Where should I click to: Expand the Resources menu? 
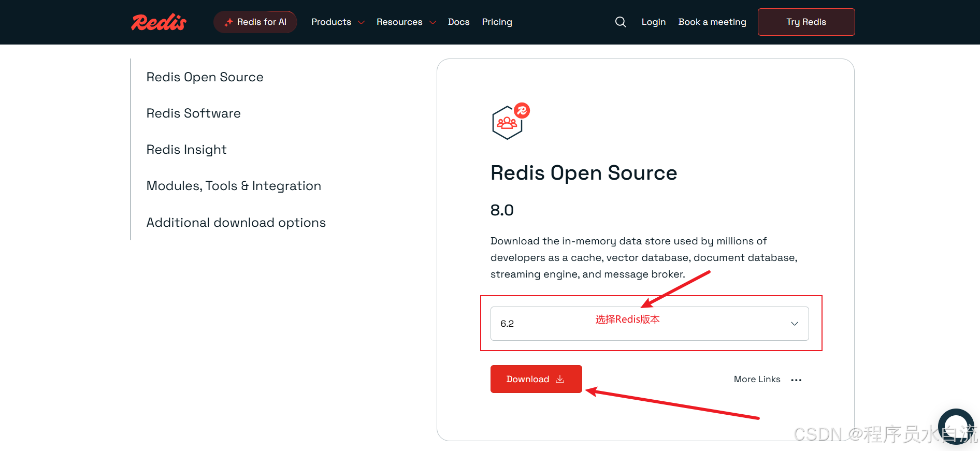[x=406, y=22]
